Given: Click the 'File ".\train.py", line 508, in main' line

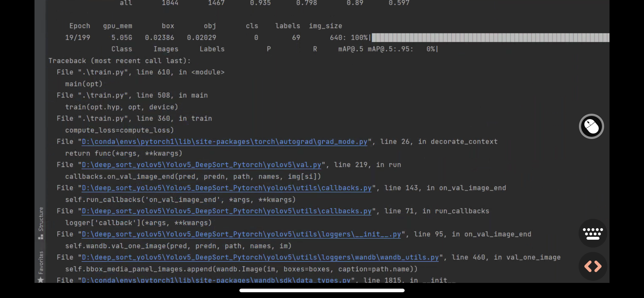Looking at the screenshot, I should [132, 95].
